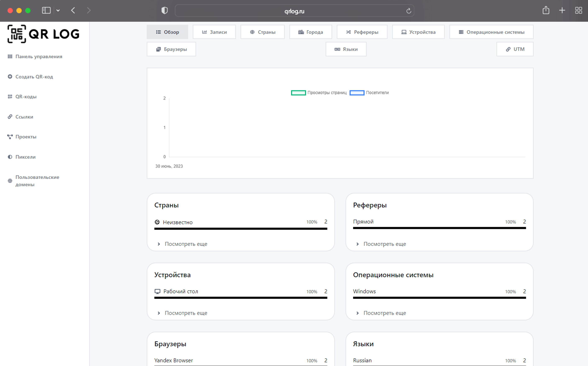Click the Пиксели half-circle icon

(10, 157)
